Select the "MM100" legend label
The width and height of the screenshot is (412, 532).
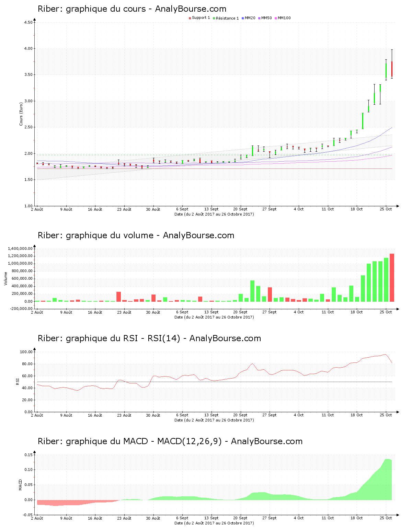coord(284,18)
